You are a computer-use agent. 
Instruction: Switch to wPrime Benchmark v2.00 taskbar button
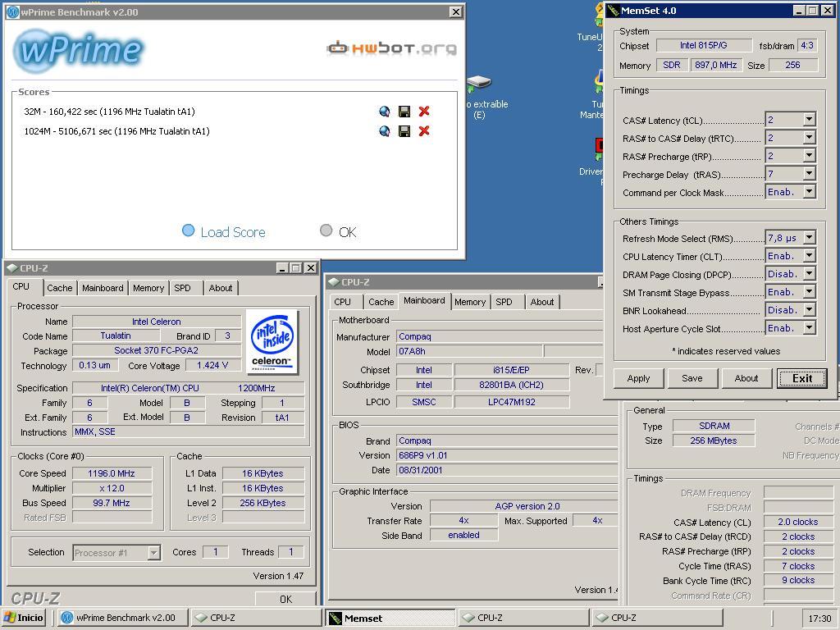123,618
